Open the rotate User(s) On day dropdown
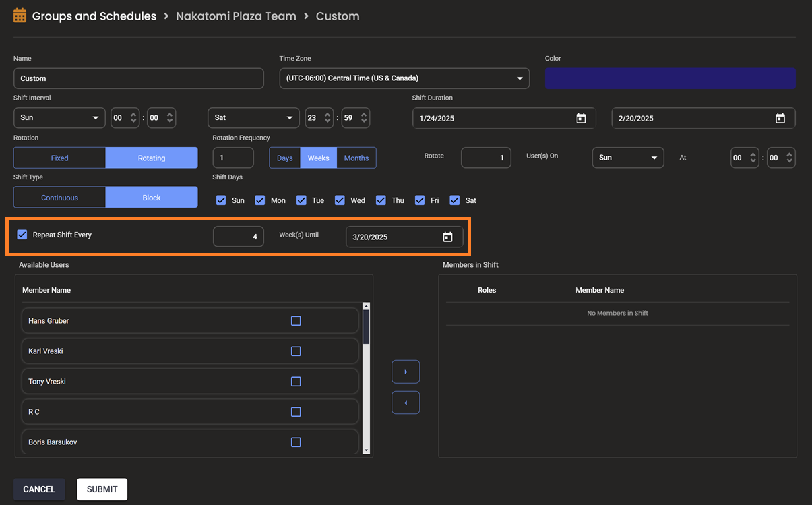The width and height of the screenshot is (812, 505). point(627,158)
